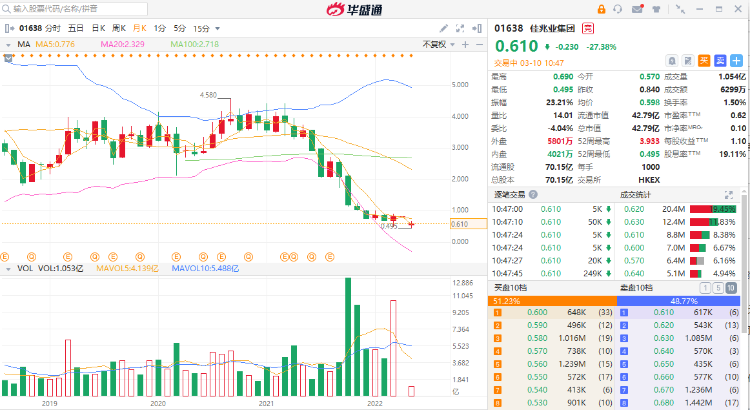Switch to 日K daily chart tab
The image size is (750, 410).
click(98, 28)
